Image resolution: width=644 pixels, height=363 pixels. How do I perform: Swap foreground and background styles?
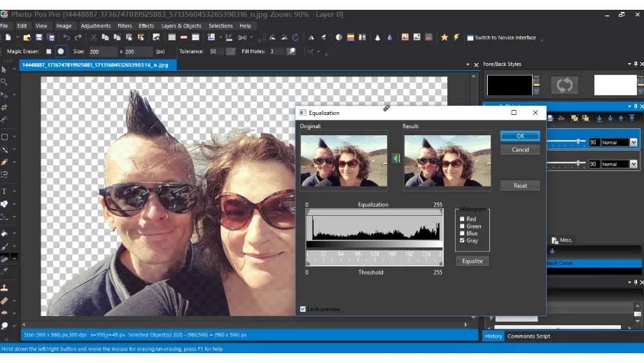click(563, 85)
